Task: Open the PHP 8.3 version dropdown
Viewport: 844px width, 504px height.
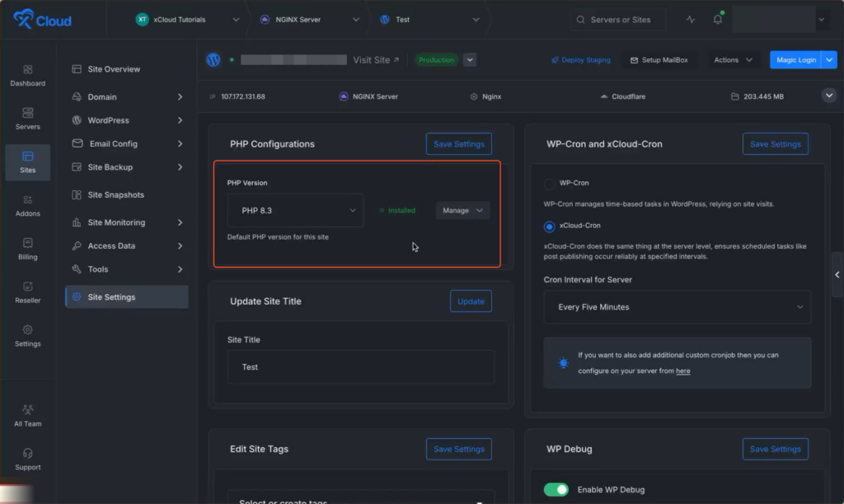Action: point(295,211)
